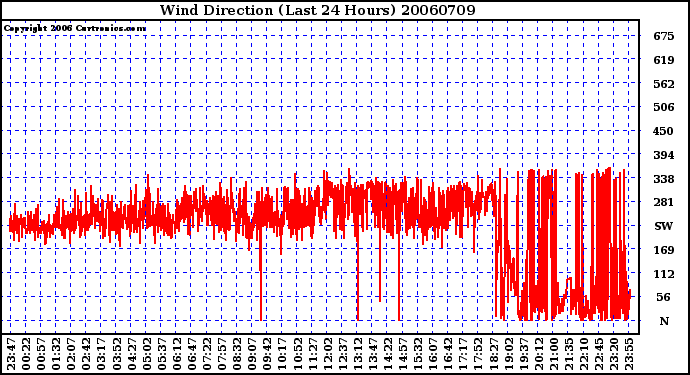690x375 pixels.
Task: Click the time label '17:17'
Action: pos(463,354)
